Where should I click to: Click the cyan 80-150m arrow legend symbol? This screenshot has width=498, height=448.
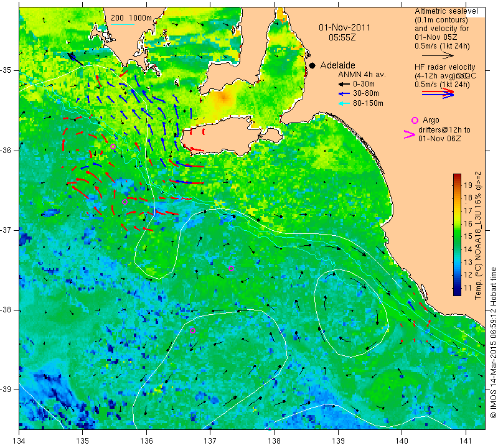(344, 103)
